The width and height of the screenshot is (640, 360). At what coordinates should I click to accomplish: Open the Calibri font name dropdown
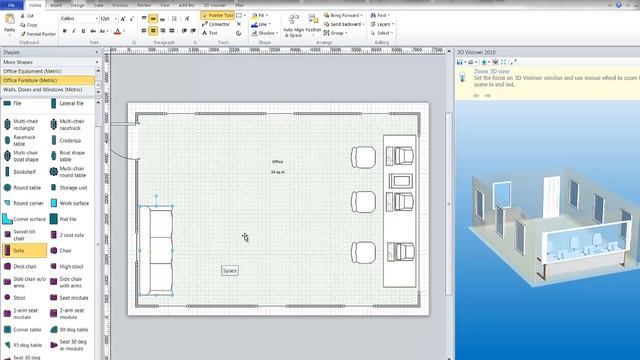[x=97, y=19]
